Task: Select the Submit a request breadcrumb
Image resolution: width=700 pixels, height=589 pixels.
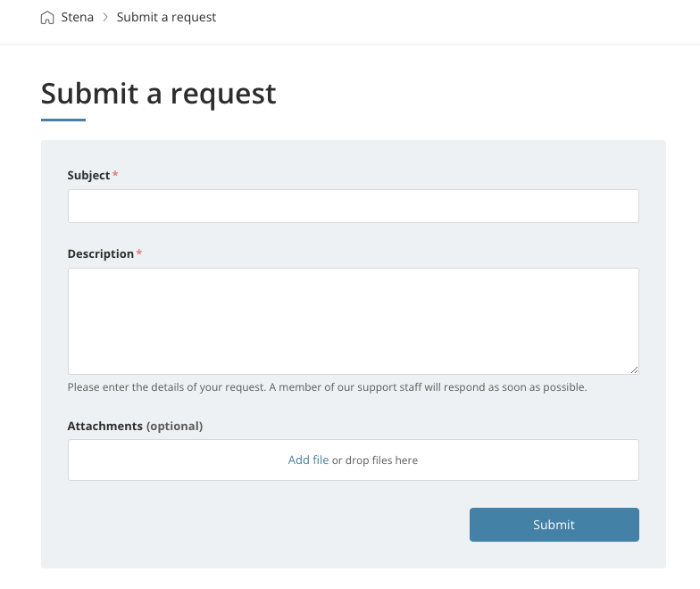Action: [x=166, y=18]
